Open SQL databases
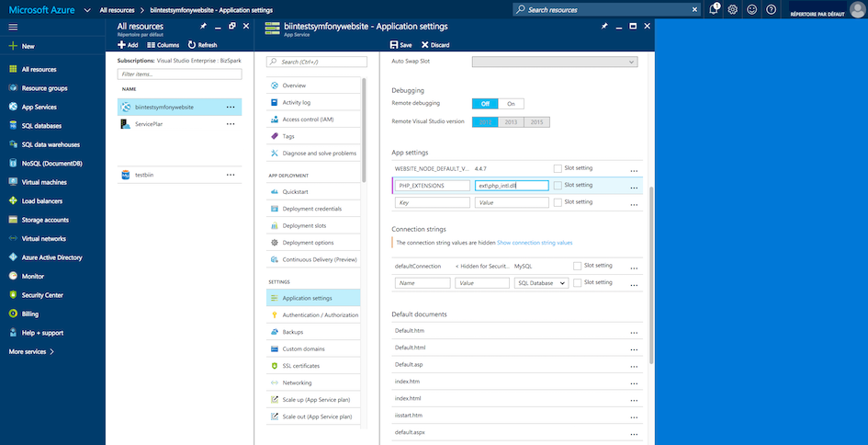This screenshot has height=445, width=868. tap(41, 126)
